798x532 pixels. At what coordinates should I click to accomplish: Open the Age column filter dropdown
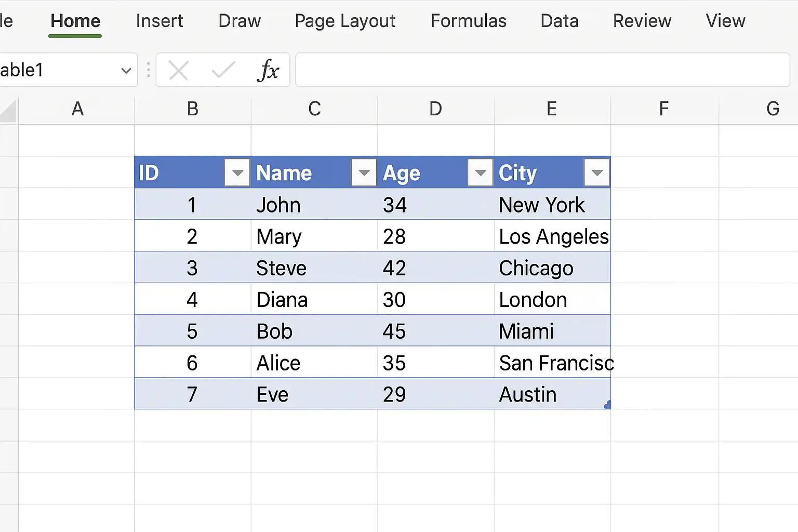pyautogui.click(x=481, y=172)
